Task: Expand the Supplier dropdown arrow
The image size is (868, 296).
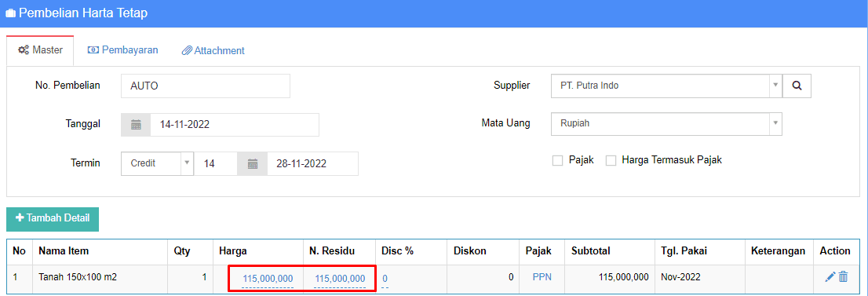Action: point(775,86)
